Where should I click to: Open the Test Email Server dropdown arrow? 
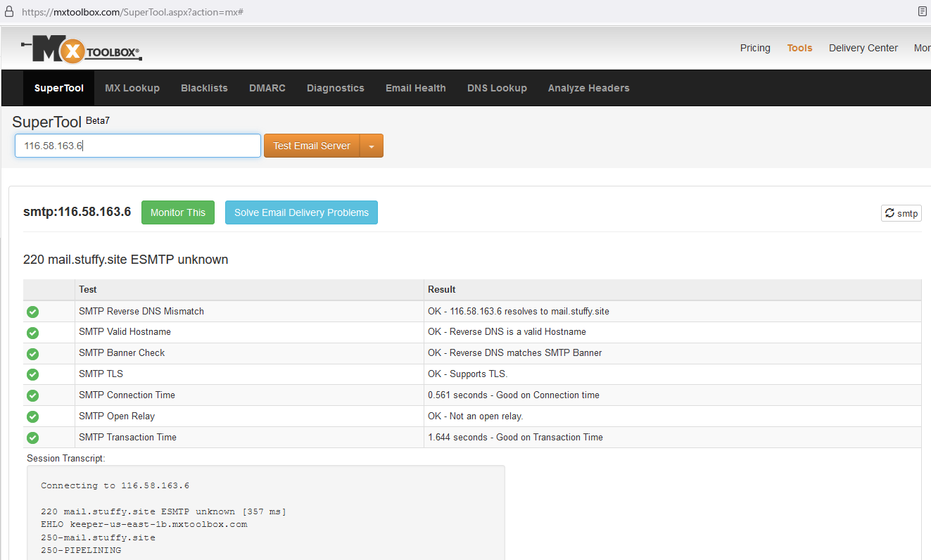(372, 146)
